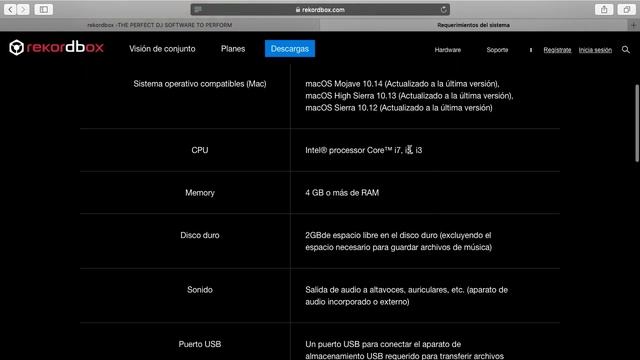The width and height of the screenshot is (640, 360).
Task: Click the Sonido row label
Action: point(200,290)
